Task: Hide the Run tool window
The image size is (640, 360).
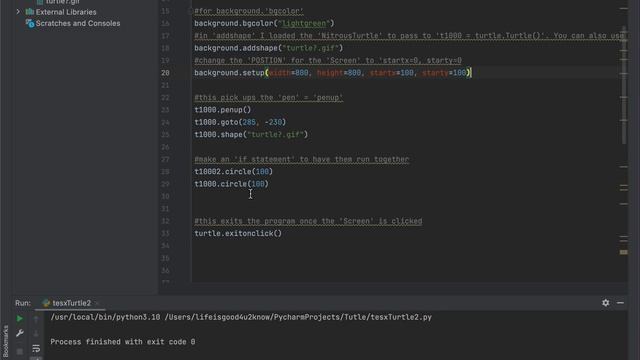Action: [x=620, y=303]
